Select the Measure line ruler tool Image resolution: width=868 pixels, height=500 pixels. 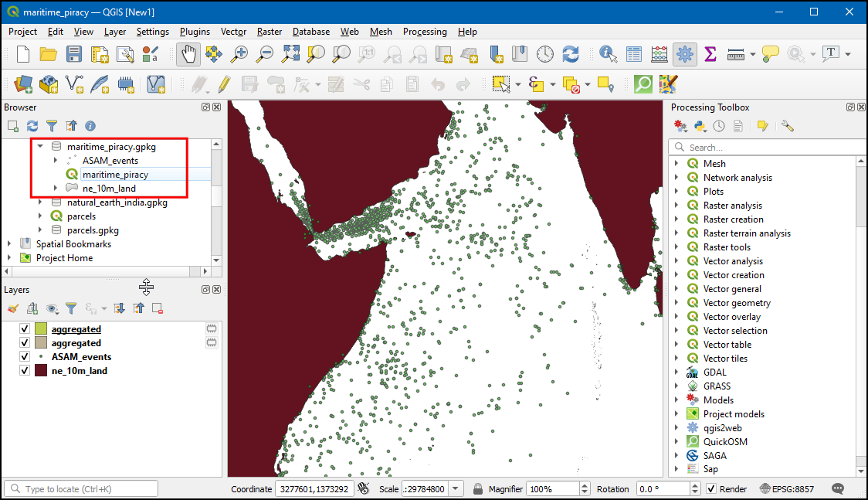[736, 54]
